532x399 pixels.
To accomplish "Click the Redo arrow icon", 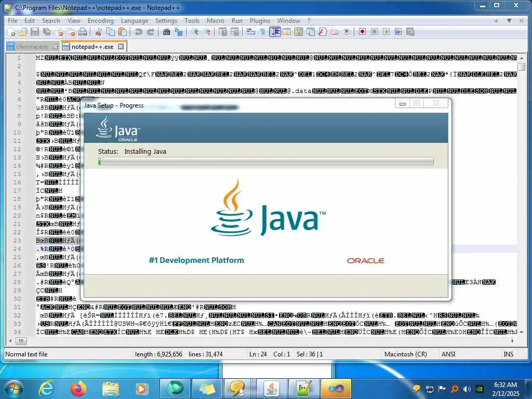I will click(150, 32).
